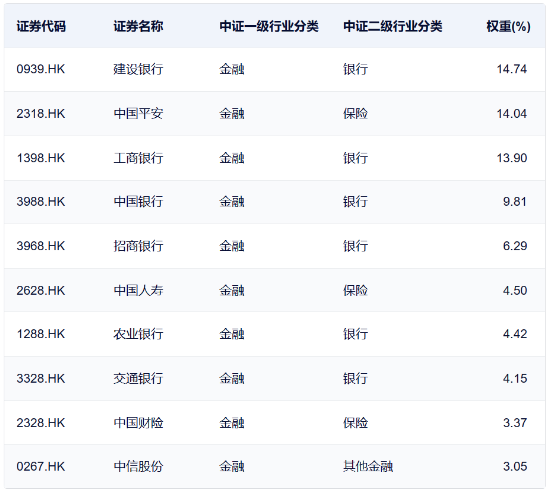The height and width of the screenshot is (494, 550).
Task: Click weight value 6.29
Action: [x=515, y=246]
